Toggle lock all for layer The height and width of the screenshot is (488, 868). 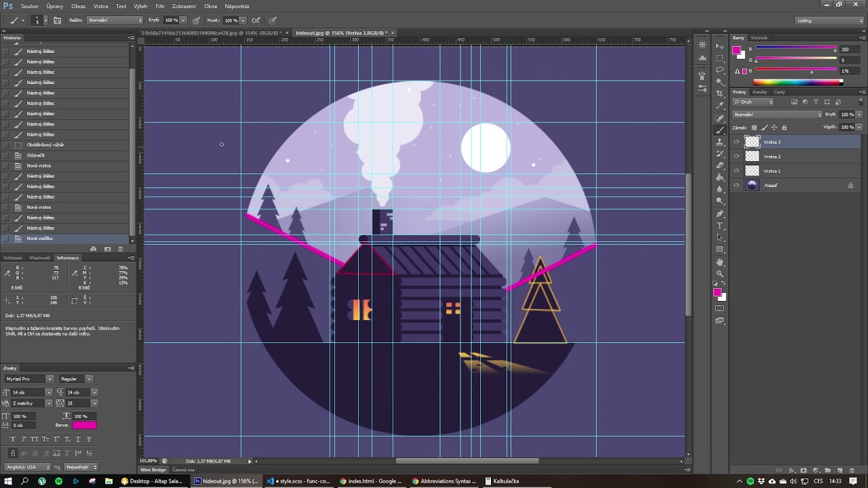(784, 127)
